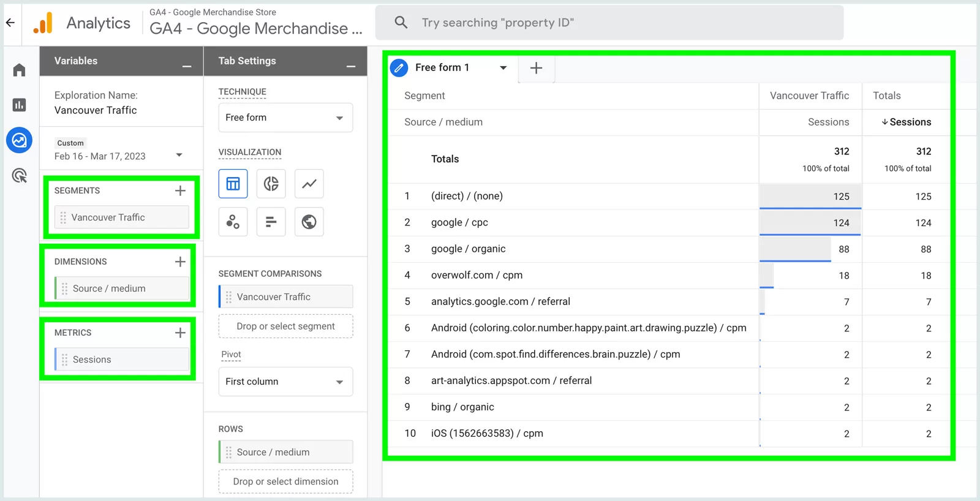Go back using the left arrow
The height and width of the screenshot is (501, 980).
(x=10, y=23)
